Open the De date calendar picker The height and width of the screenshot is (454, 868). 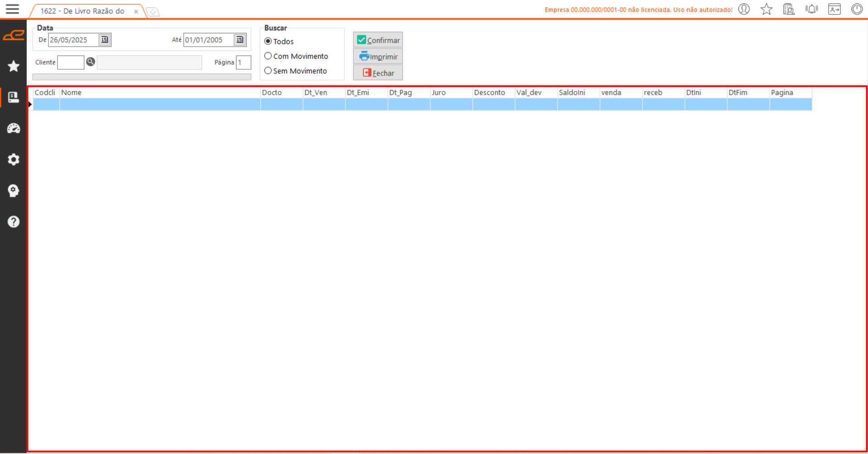(x=105, y=40)
